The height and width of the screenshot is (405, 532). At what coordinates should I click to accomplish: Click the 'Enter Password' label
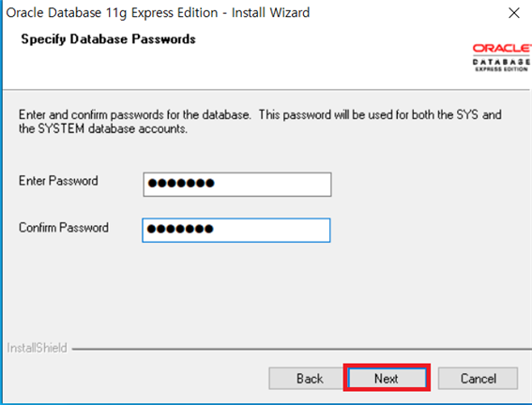[x=58, y=181]
